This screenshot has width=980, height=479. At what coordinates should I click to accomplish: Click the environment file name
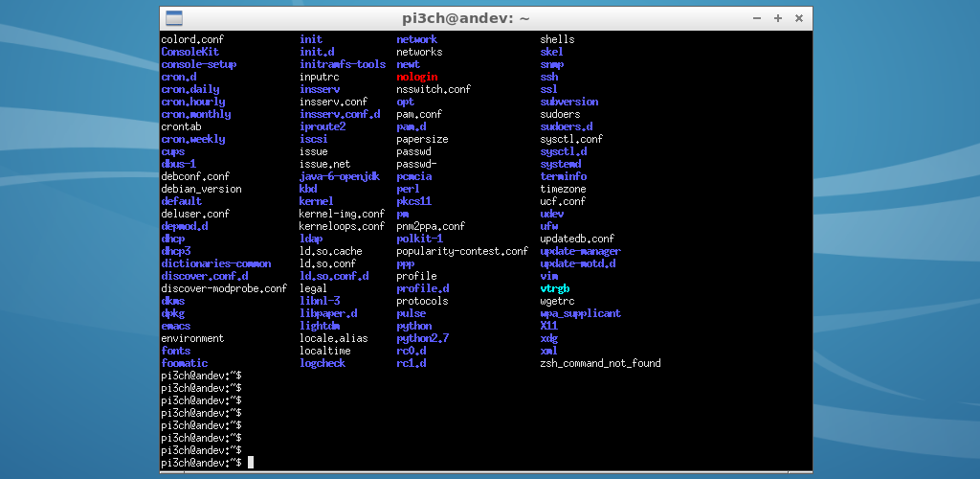(192, 338)
